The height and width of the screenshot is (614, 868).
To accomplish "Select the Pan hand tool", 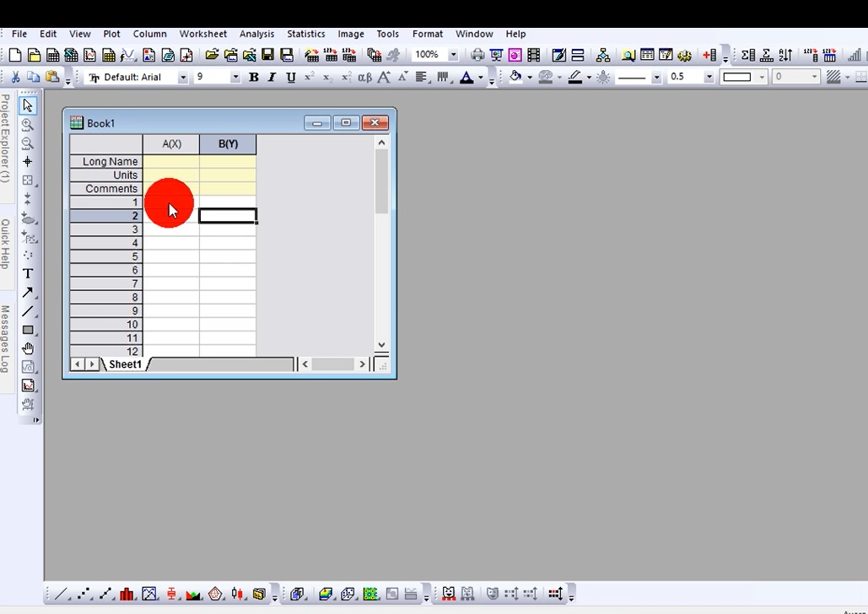I will (28, 348).
